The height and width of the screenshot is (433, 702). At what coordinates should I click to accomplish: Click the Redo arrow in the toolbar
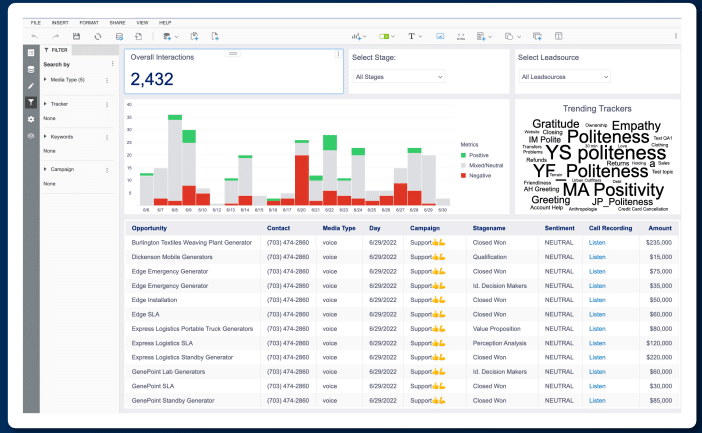pos(56,36)
